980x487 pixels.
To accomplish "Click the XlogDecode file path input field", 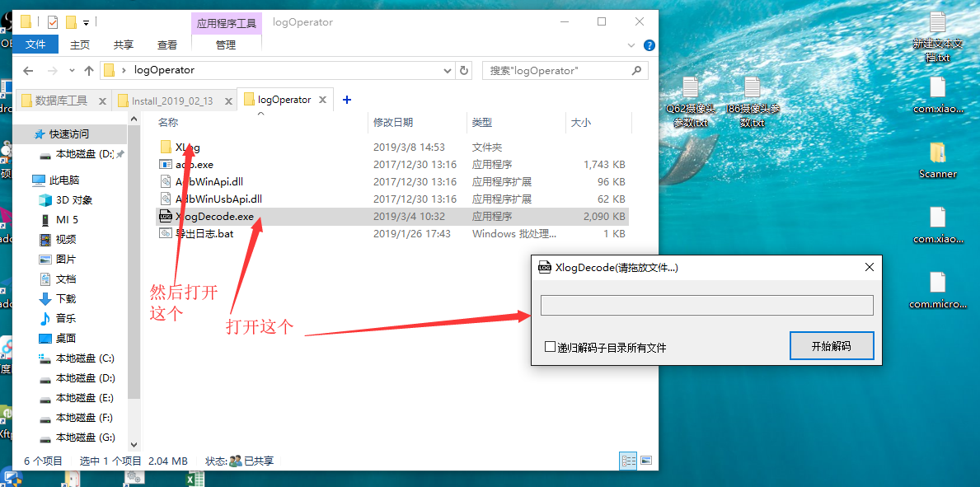I will 706,306.
